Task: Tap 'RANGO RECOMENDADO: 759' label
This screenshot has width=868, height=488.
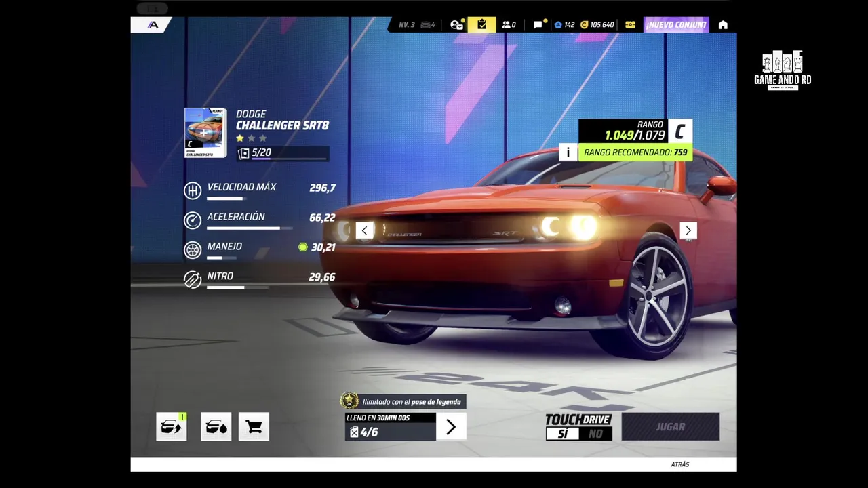Action: click(635, 152)
